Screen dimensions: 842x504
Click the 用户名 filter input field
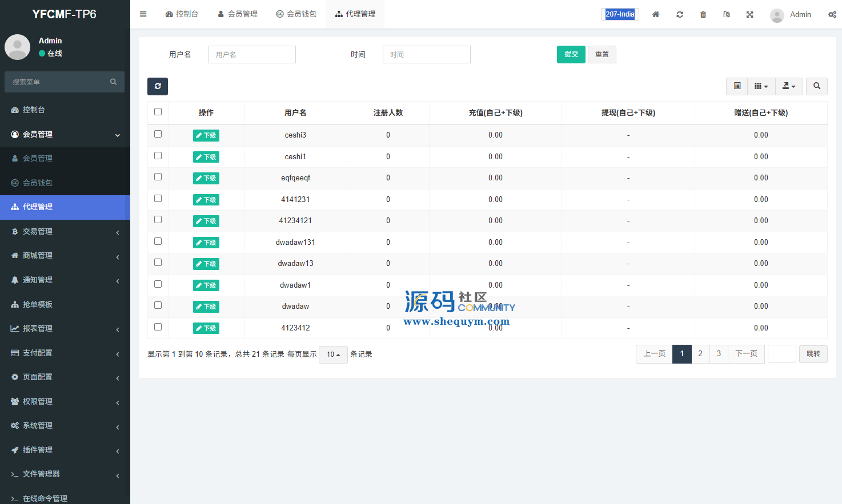252,54
